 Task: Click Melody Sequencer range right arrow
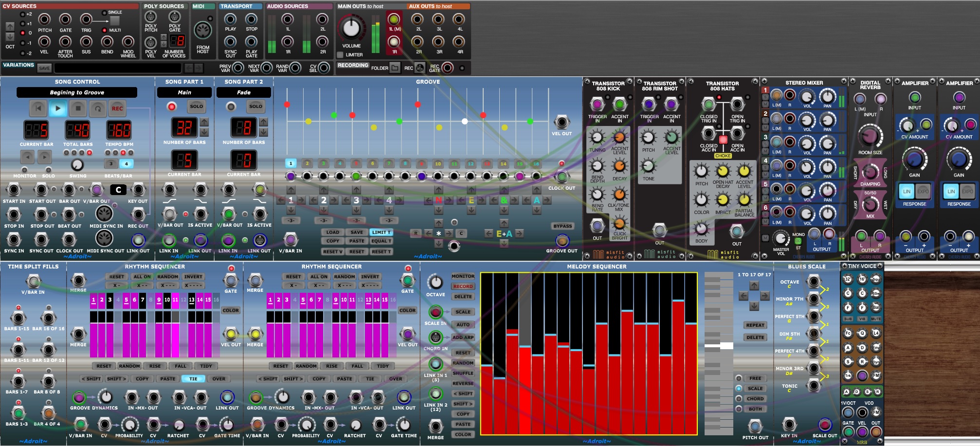pos(764,296)
